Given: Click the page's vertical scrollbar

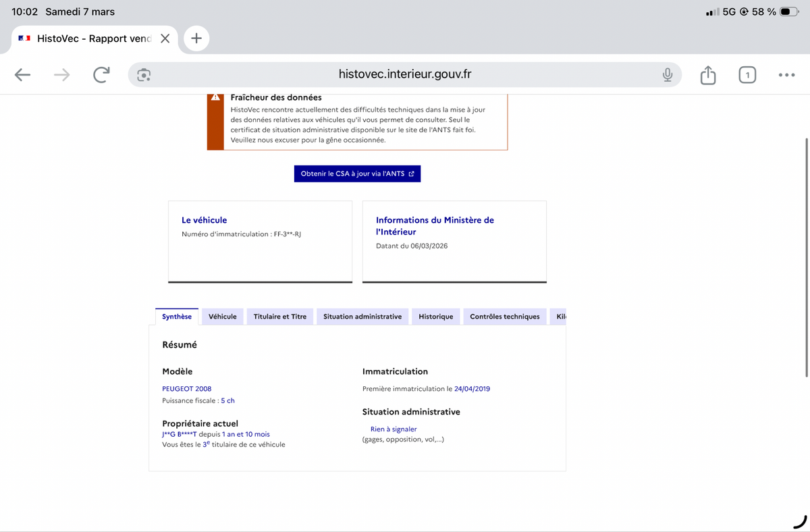Looking at the screenshot, I should (807, 257).
